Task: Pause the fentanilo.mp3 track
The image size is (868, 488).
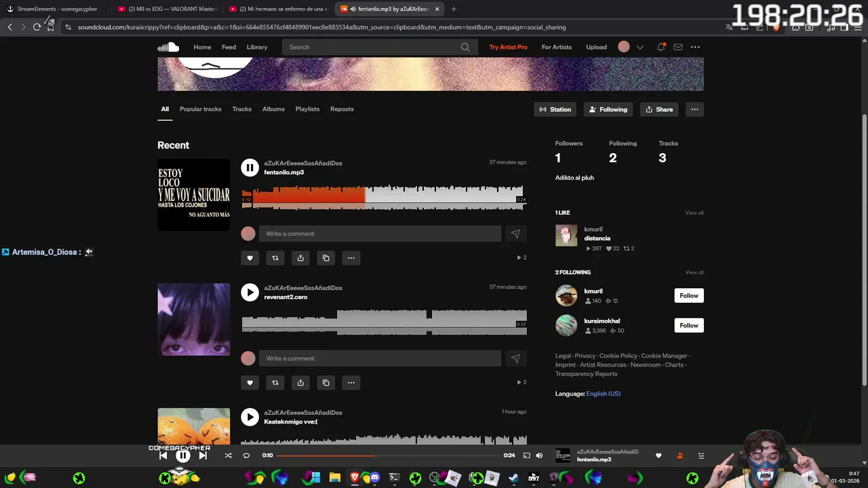Action: [x=250, y=167]
